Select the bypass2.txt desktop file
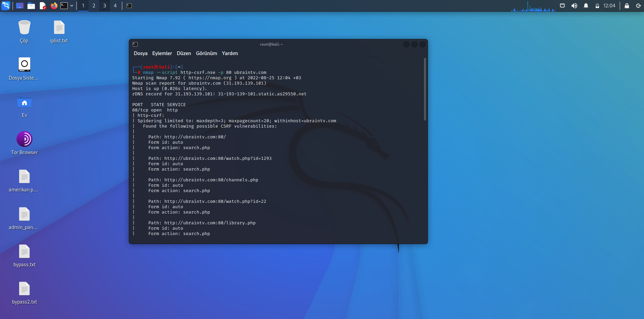644x319 pixels. tap(24, 293)
